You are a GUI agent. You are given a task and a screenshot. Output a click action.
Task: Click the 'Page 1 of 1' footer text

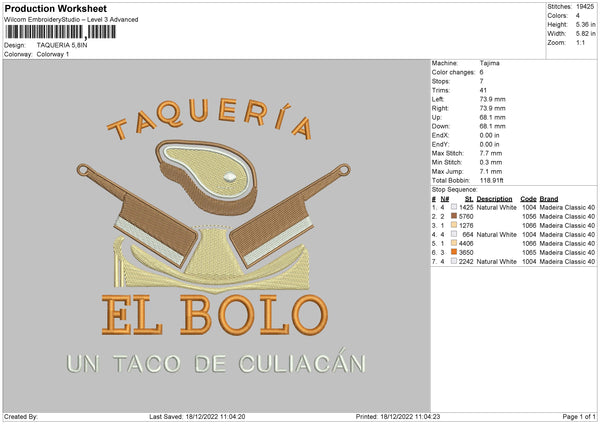[579, 417]
